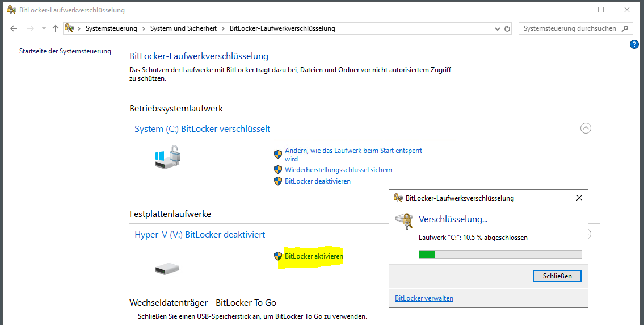Click the page title BitLocker-Laufwerkverschlüsselung
644x325 pixels.
[x=199, y=56]
